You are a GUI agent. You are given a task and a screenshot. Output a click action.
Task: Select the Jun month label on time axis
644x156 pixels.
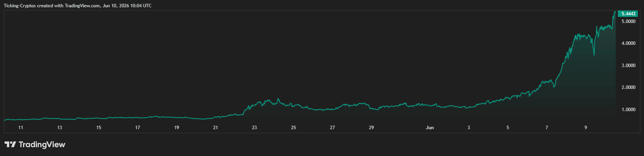[x=430, y=128]
